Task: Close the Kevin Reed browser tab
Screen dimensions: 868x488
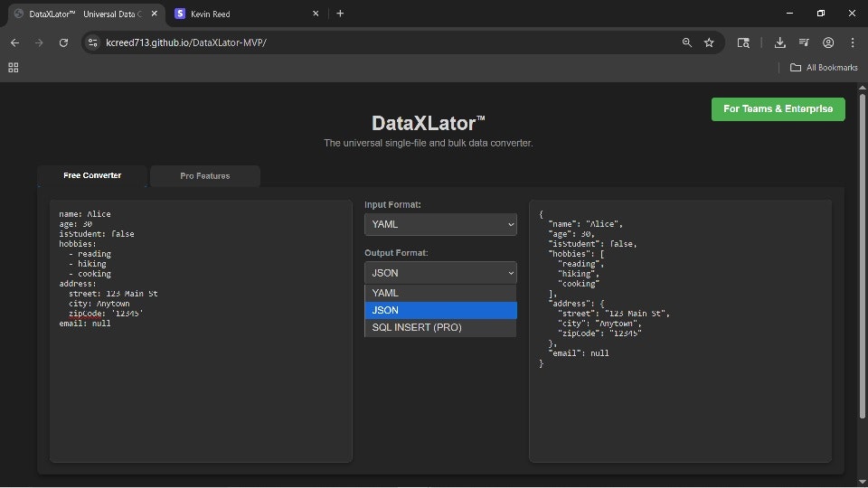Action: (316, 14)
